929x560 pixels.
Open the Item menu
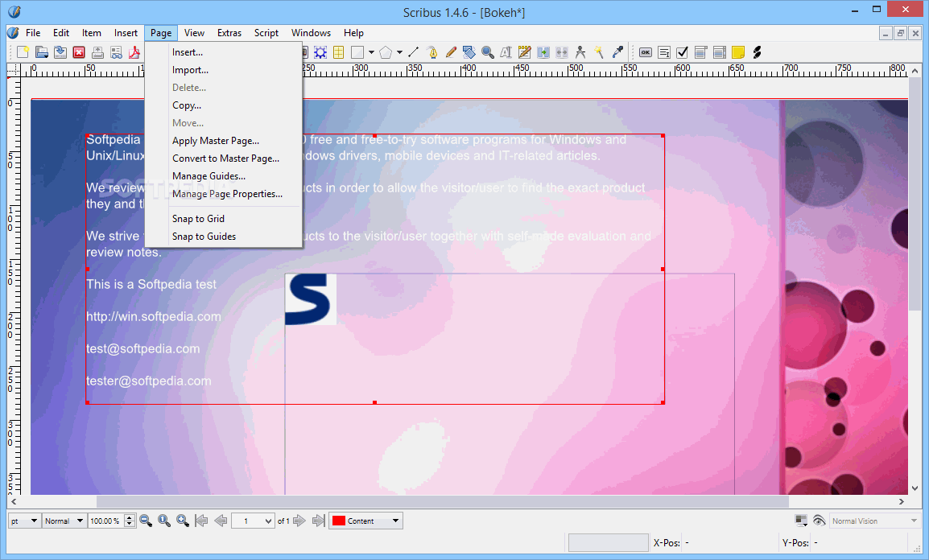(x=91, y=33)
